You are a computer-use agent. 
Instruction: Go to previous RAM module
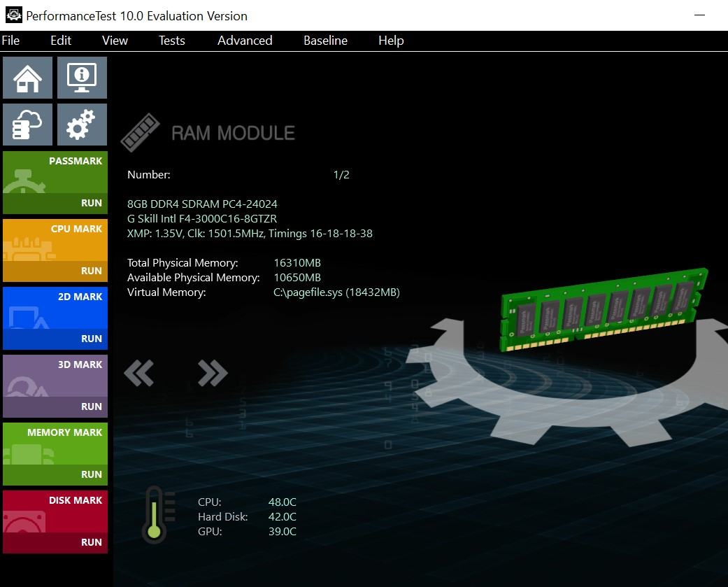(x=139, y=373)
